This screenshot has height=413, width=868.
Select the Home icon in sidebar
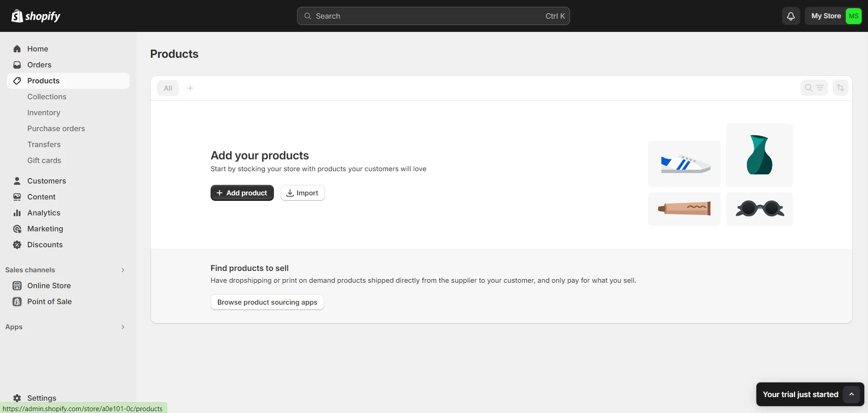[17, 49]
